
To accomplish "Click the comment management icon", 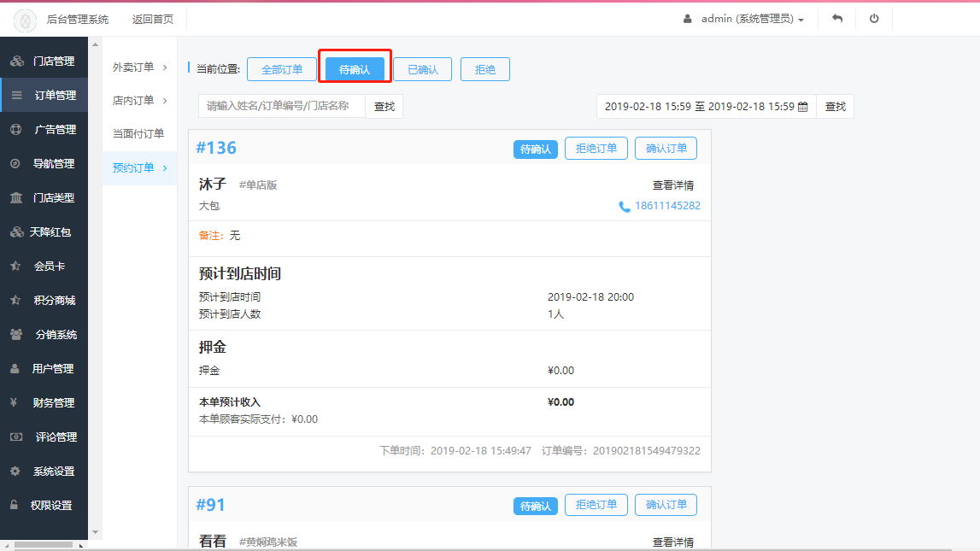I will [16, 437].
